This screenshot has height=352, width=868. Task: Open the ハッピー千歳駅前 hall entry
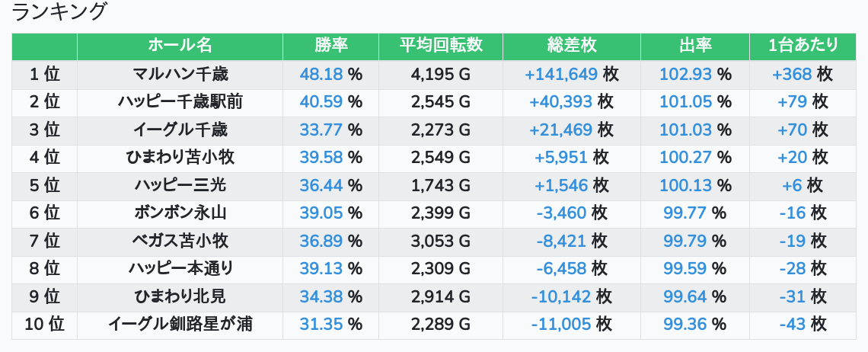coord(180,102)
